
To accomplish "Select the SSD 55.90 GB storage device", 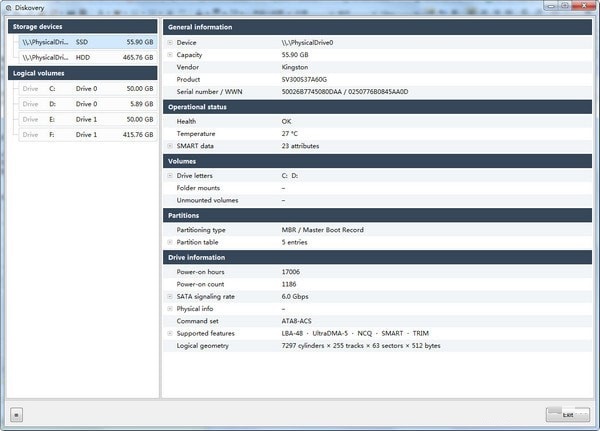I will tap(88, 42).
